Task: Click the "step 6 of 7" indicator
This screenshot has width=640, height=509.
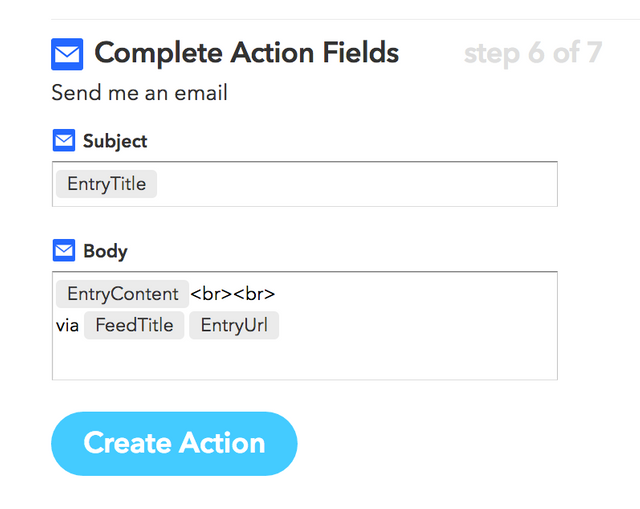Action: (532, 53)
